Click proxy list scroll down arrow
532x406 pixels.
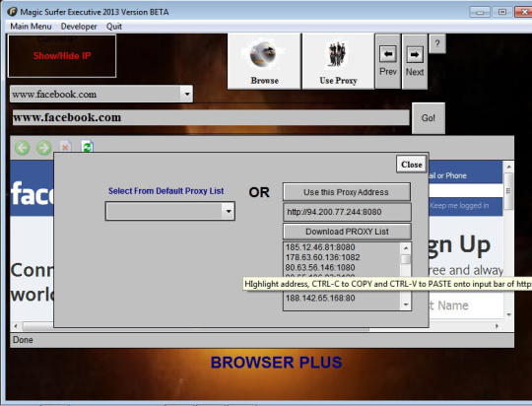coord(406,304)
